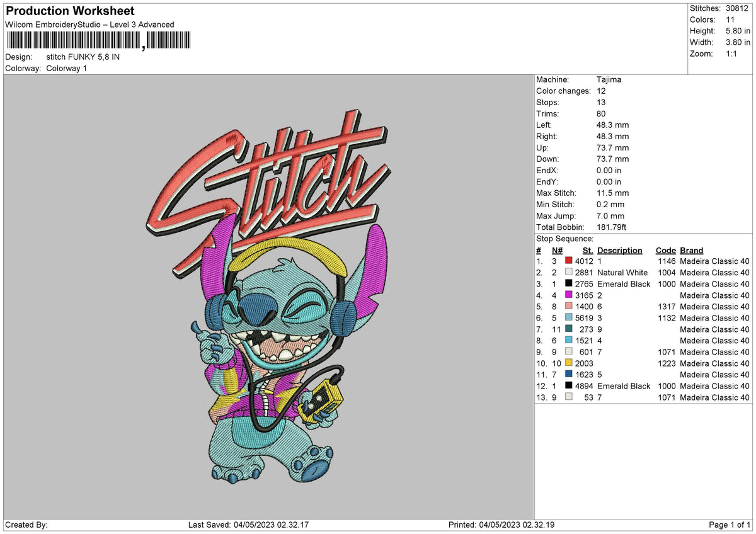The height and width of the screenshot is (534, 756).
Task: Click the Width value 3.80 in
Action: point(738,42)
